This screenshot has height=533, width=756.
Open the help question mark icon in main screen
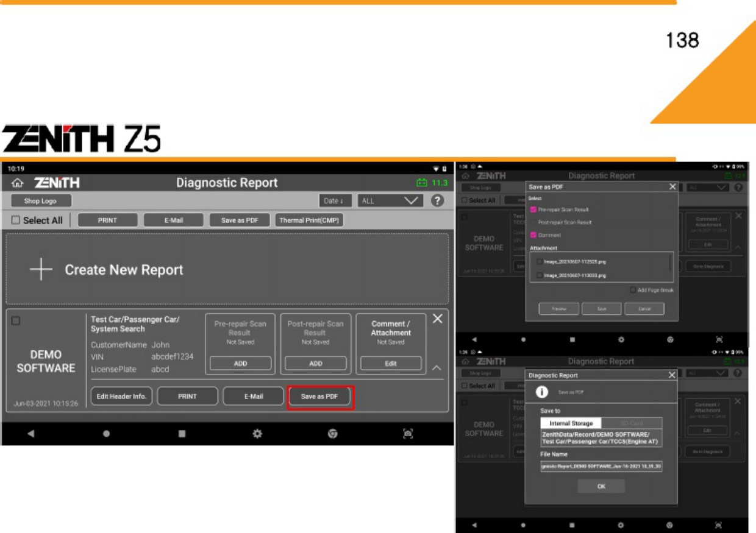pyautogui.click(x=437, y=200)
